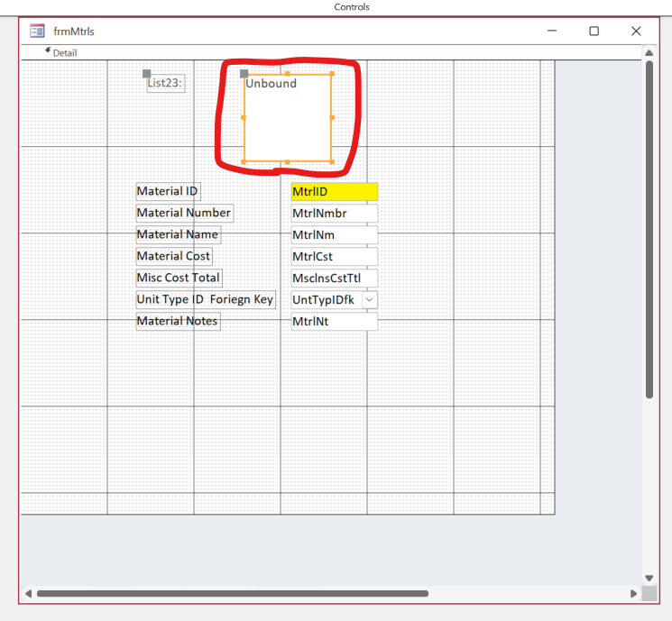Select the Misc Cost Total label
The height and width of the screenshot is (621, 672).
tap(179, 278)
